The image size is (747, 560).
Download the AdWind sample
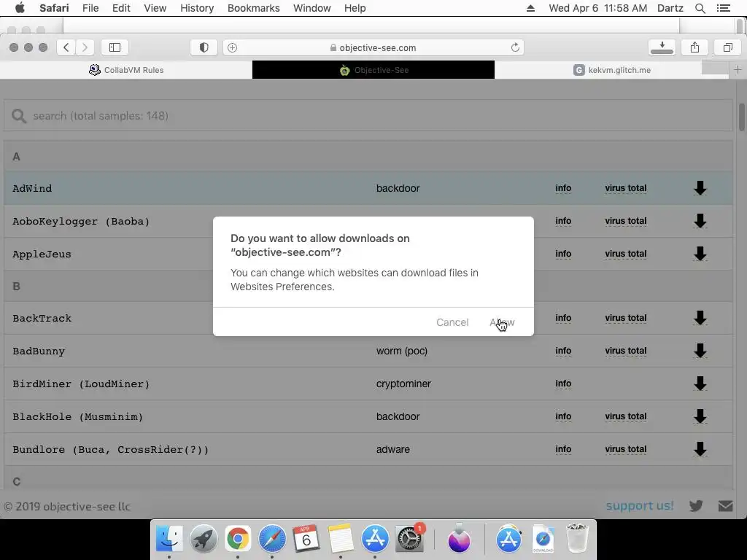[x=700, y=188]
